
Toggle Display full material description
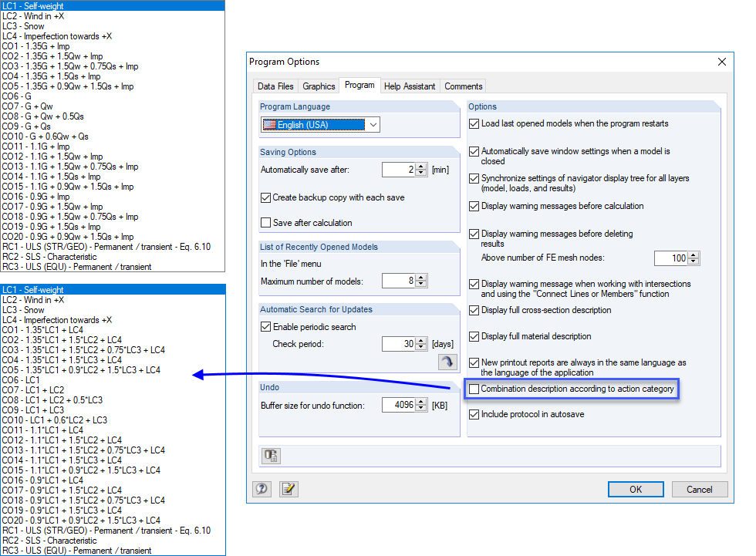(474, 336)
